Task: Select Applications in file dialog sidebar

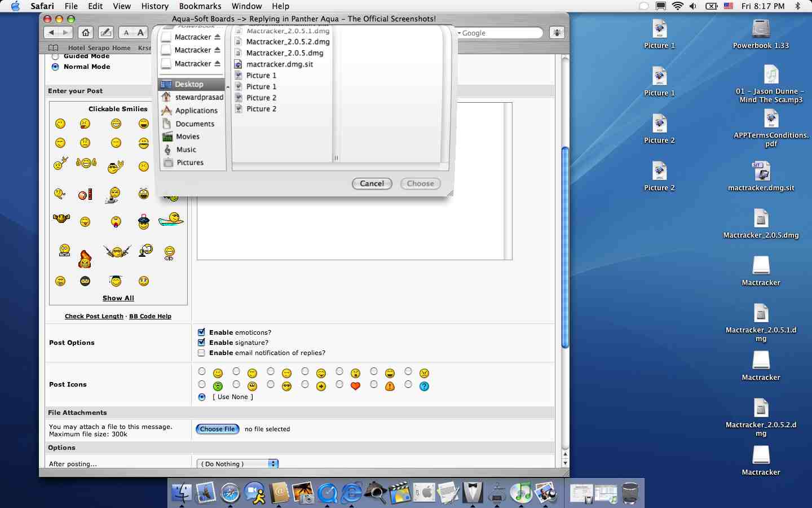Action: [x=192, y=111]
